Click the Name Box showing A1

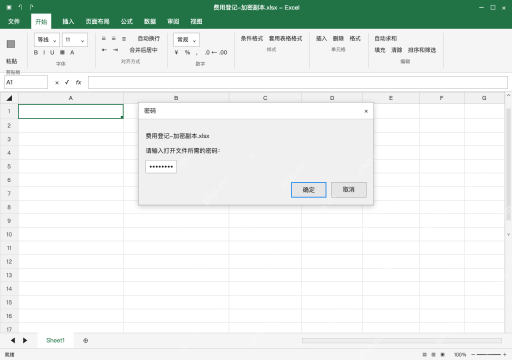26,82
